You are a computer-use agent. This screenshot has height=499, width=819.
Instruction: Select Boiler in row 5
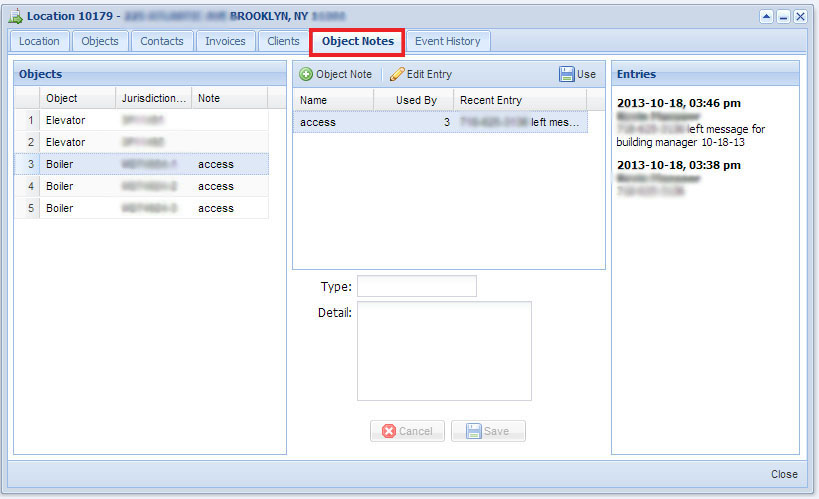pyautogui.click(x=60, y=208)
